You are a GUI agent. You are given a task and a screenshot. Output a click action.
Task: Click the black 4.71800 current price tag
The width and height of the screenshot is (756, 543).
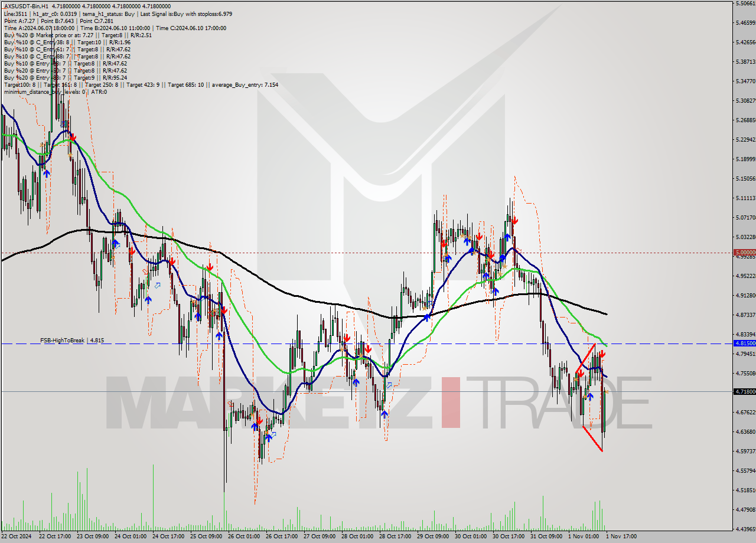tap(744, 391)
